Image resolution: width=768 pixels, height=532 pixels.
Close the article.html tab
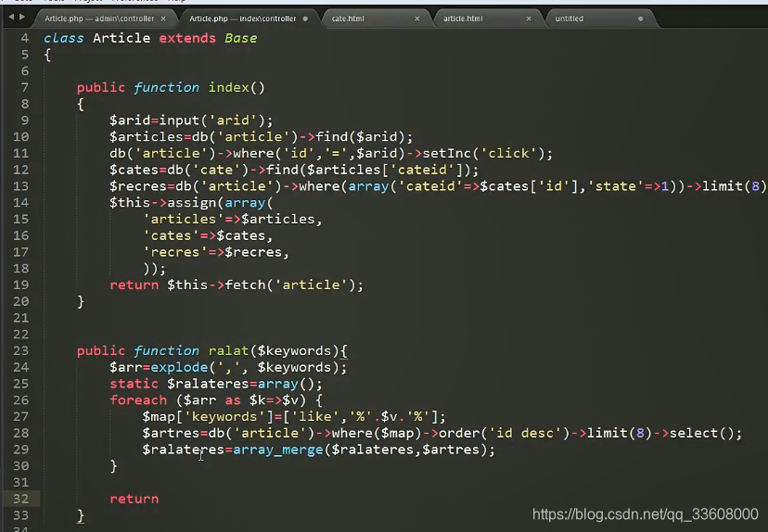point(529,19)
